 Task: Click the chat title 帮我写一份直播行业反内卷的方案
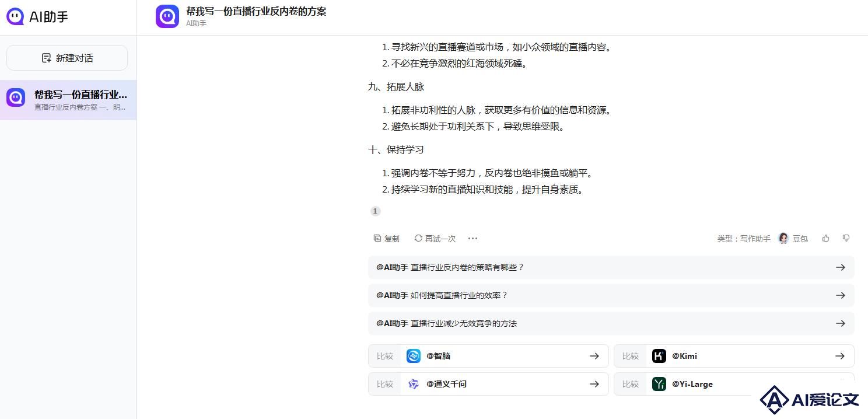tap(256, 11)
